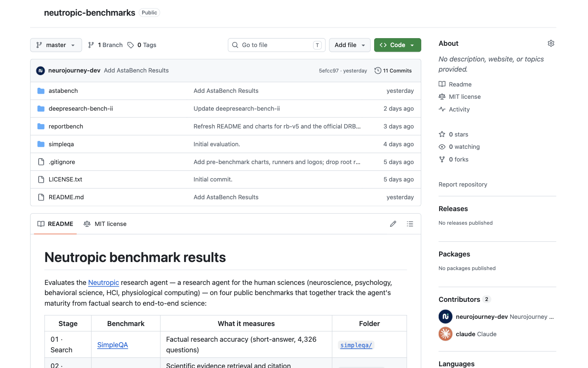Open the simpleqa/ folder link in table
Viewport: 588px width, 368px height.
point(356,345)
